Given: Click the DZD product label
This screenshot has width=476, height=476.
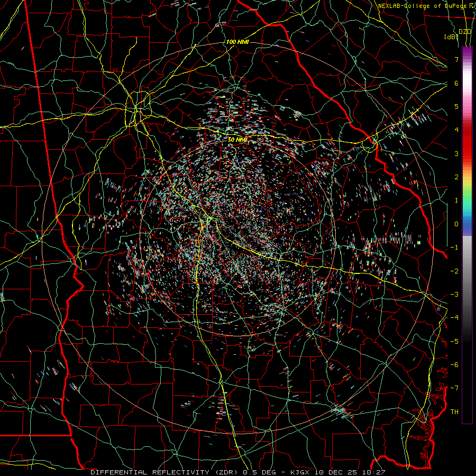Looking at the screenshot, I should click(465, 32).
